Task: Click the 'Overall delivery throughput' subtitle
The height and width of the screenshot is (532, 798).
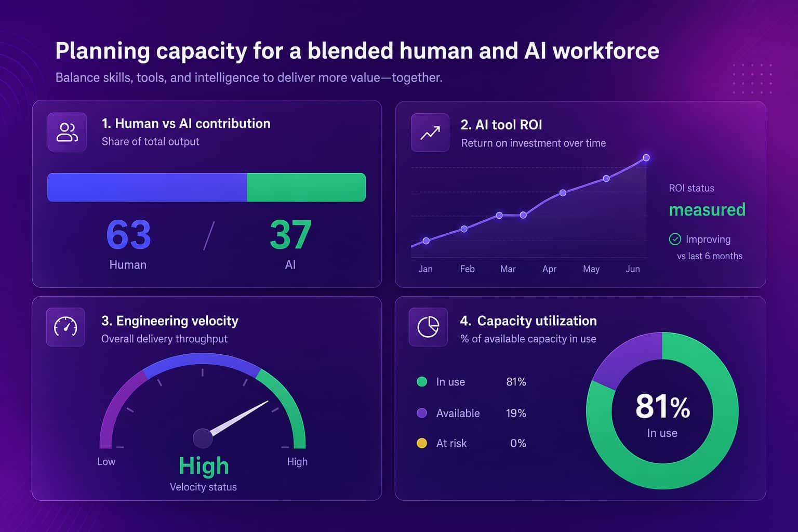Action: pyautogui.click(x=164, y=339)
